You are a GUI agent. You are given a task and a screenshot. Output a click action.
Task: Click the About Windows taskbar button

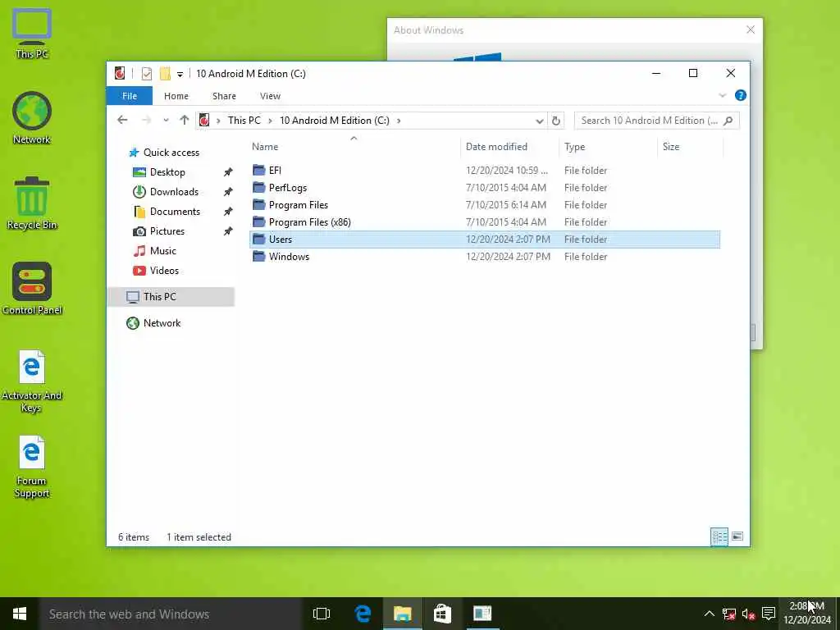pyautogui.click(x=482, y=614)
